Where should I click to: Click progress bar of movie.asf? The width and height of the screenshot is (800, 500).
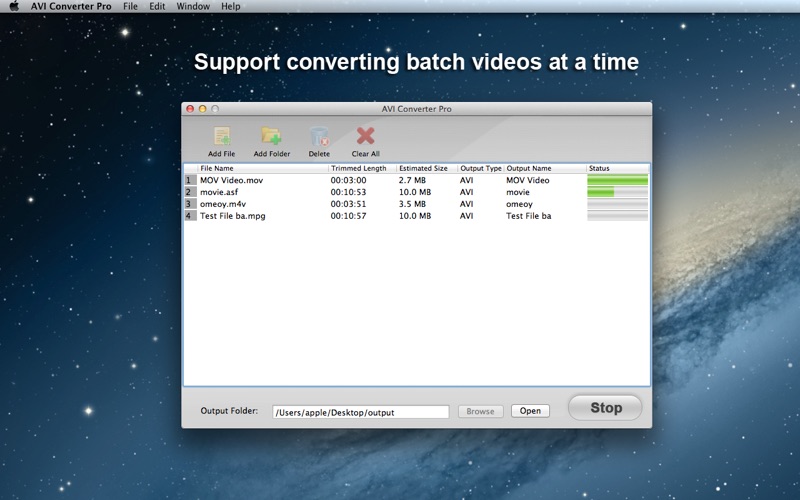(x=617, y=192)
